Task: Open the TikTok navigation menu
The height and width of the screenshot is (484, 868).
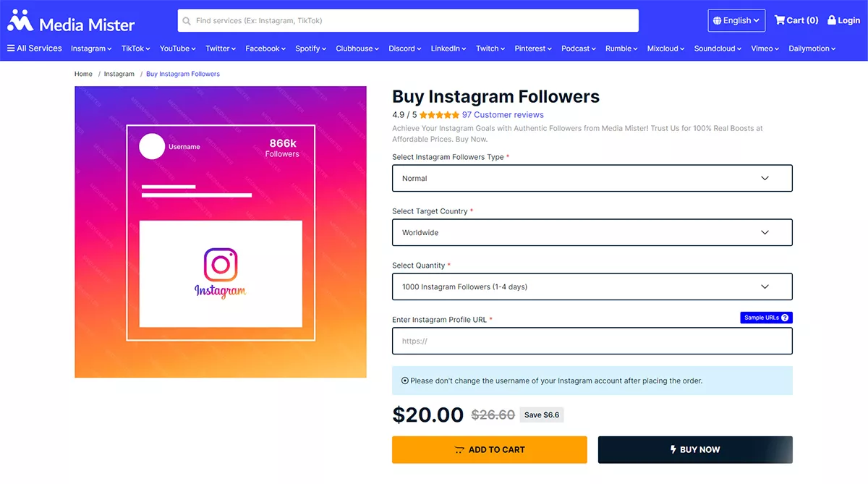Action: point(135,48)
